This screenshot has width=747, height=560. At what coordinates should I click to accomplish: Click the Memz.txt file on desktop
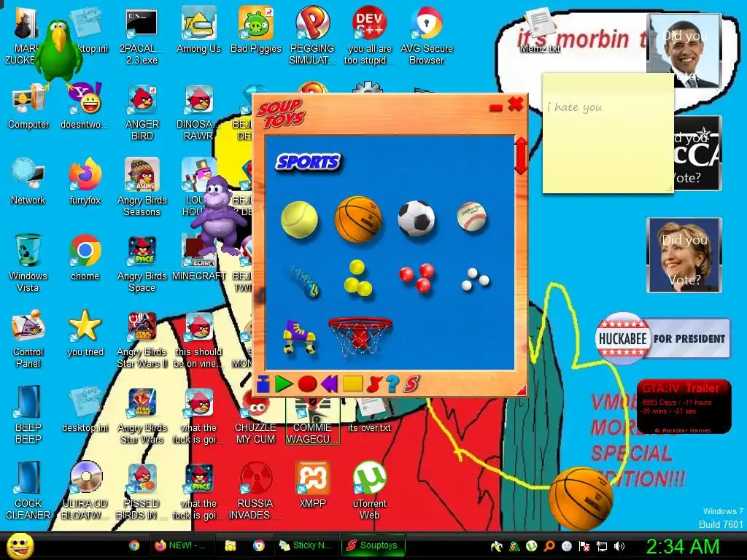(539, 31)
